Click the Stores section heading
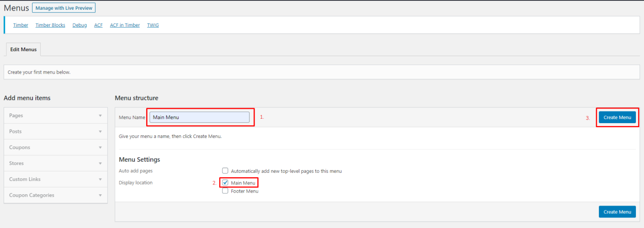Viewport: 644px width, 228px height. (x=17, y=163)
